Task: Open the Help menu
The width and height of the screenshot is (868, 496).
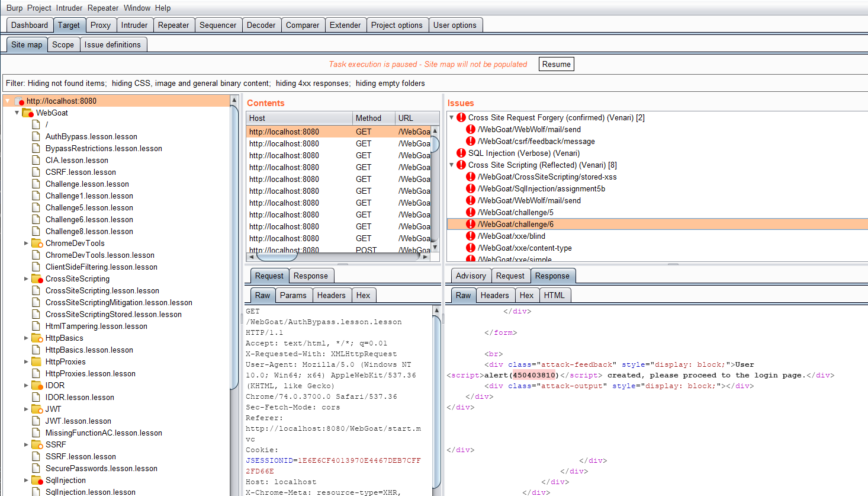Action: click(x=163, y=8)
